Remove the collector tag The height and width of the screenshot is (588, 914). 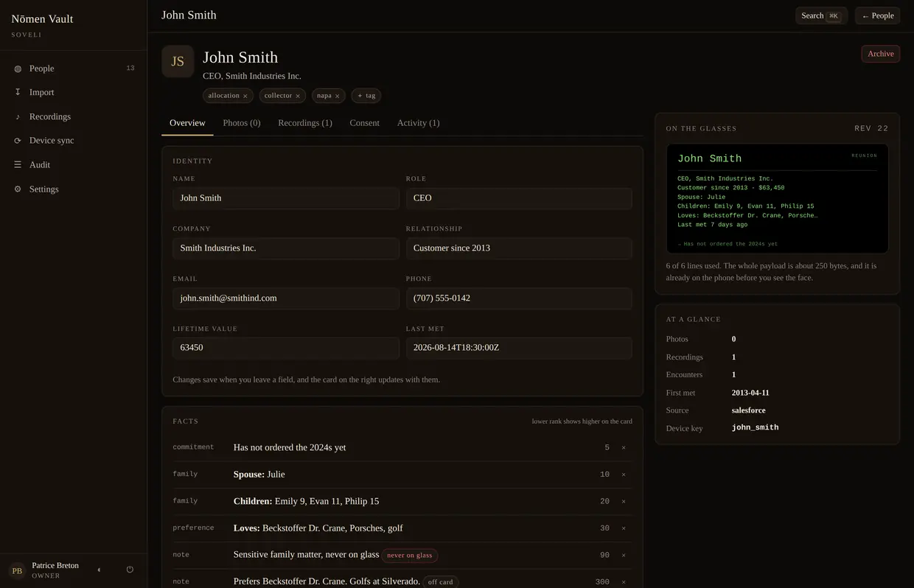(x=298, y=96)
